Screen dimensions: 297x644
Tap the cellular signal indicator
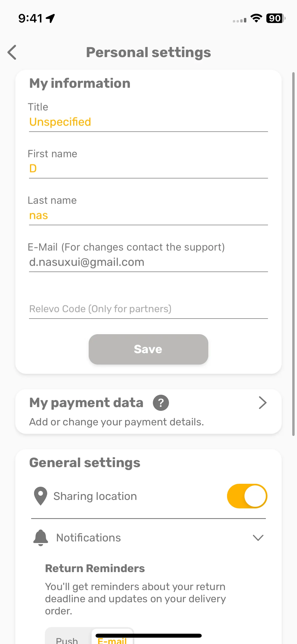[x=239, y=20]
